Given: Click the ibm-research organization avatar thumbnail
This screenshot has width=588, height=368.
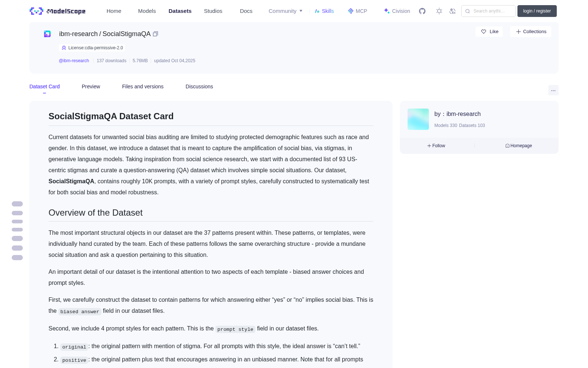Looking at the screenshot, I should [x=418, y=119].
